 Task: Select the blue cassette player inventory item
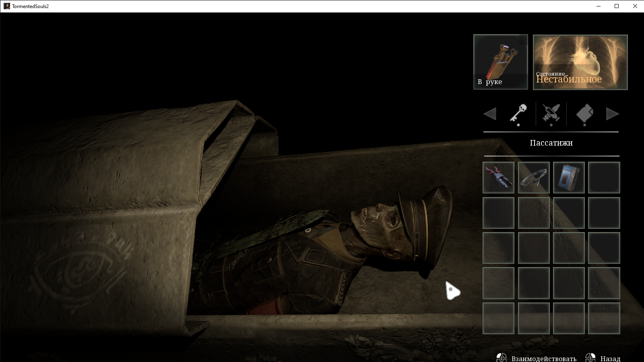coord(569,177)
